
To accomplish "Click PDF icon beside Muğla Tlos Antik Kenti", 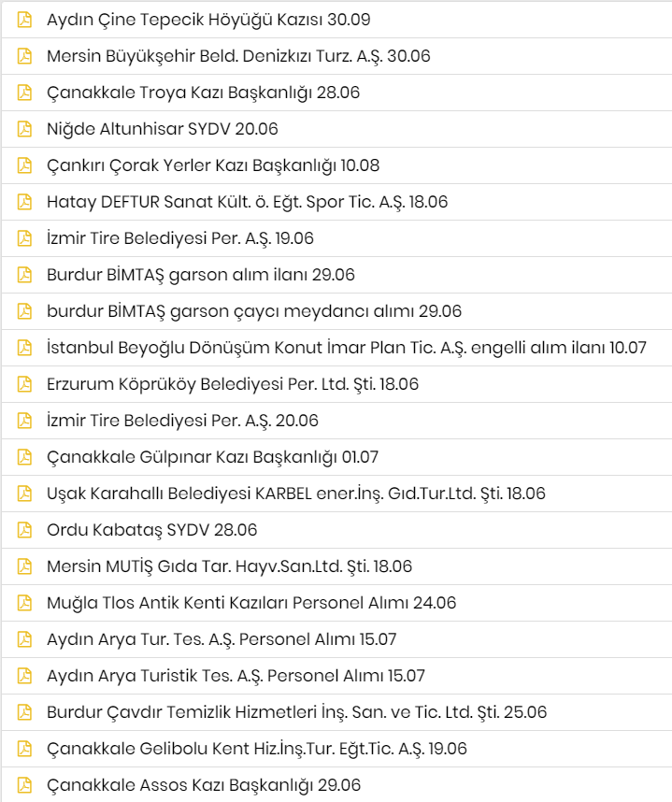I will click(24, 603).
